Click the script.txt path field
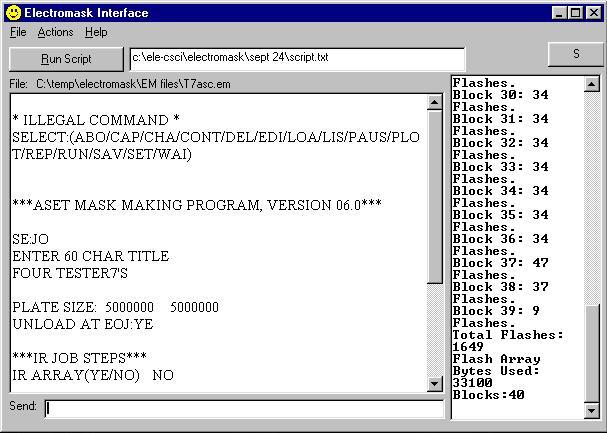The height and width of the screenshot is (433, 607). coord(297,58)
